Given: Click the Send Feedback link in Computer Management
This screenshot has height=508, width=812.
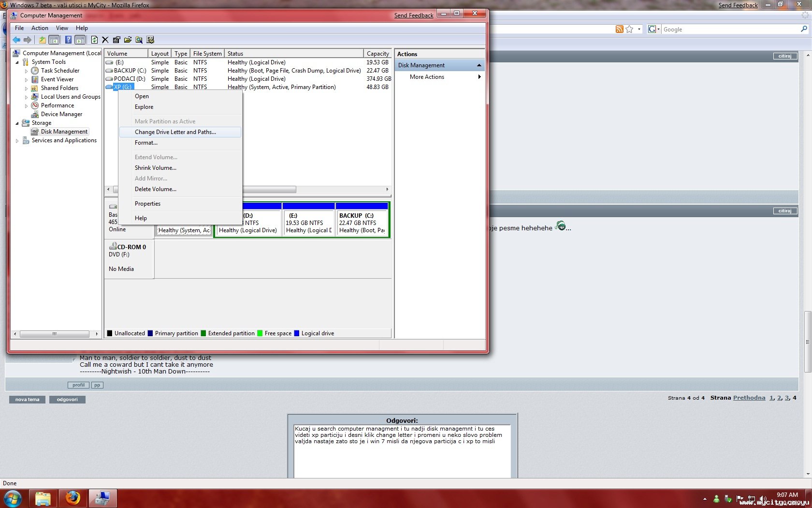Looking at the screenshot, I should point(414,15).
